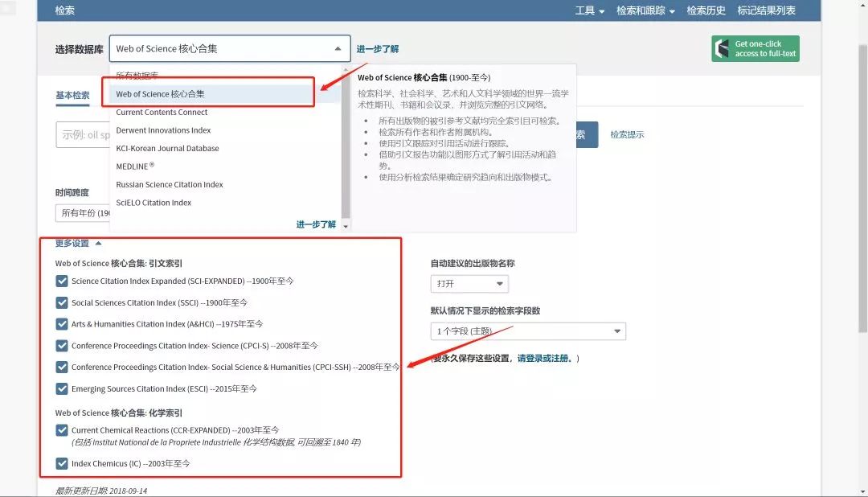Uncheck Science Citation Index Expanded checkbox

coord(62,281)
